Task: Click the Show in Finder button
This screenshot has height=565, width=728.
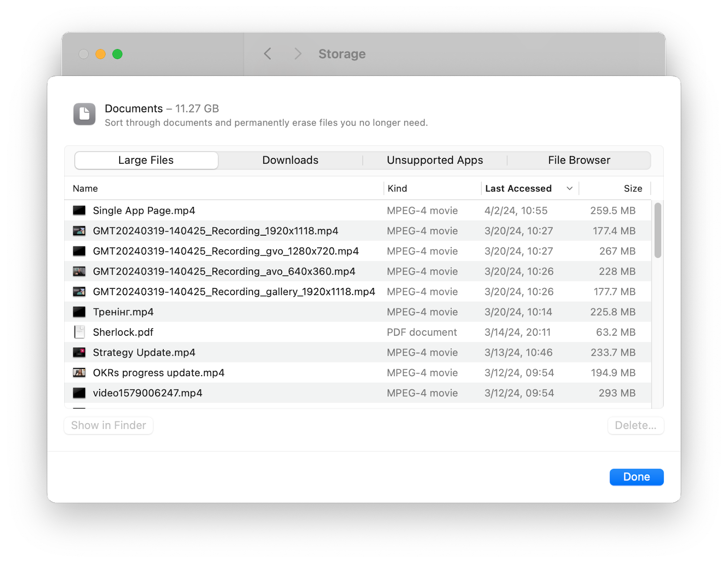Action: click(x=108, y=425)
